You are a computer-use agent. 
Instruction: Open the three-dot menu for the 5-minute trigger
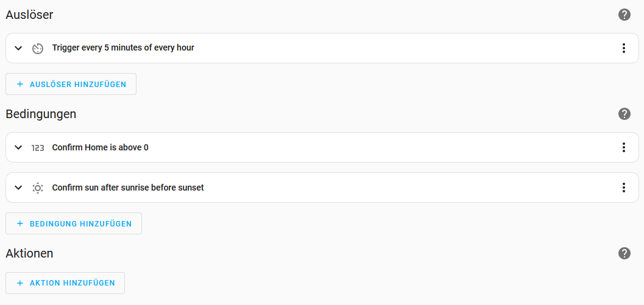tap(623, 48)
